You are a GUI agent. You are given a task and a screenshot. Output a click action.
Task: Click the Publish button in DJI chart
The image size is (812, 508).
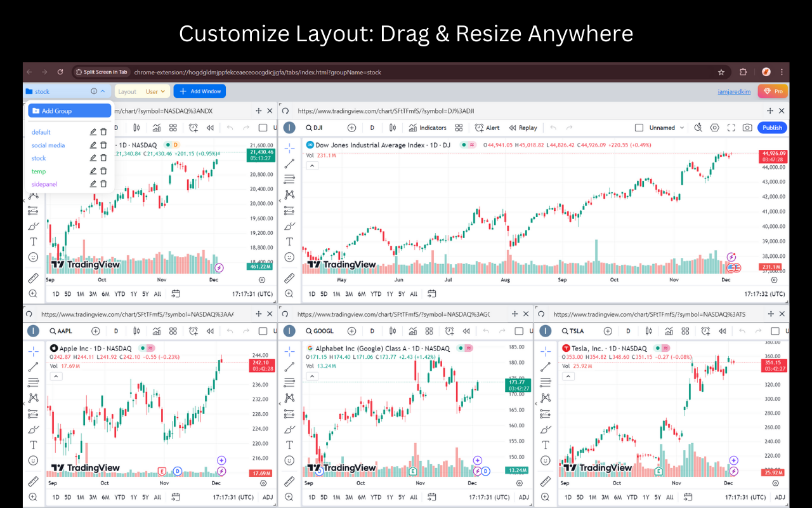point(772,128)
